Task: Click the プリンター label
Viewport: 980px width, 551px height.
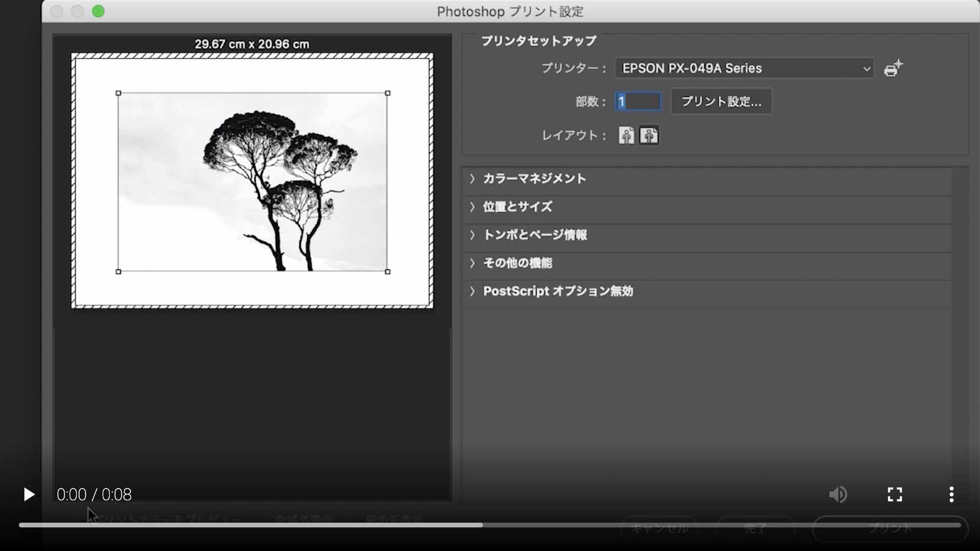Action: click(x=574, y=68)
